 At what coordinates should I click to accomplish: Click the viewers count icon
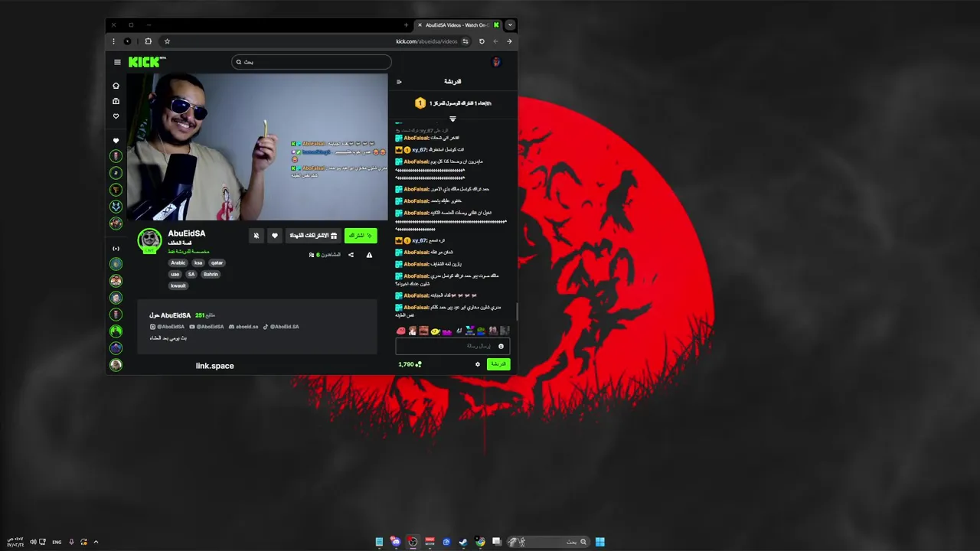click(312, 255)
